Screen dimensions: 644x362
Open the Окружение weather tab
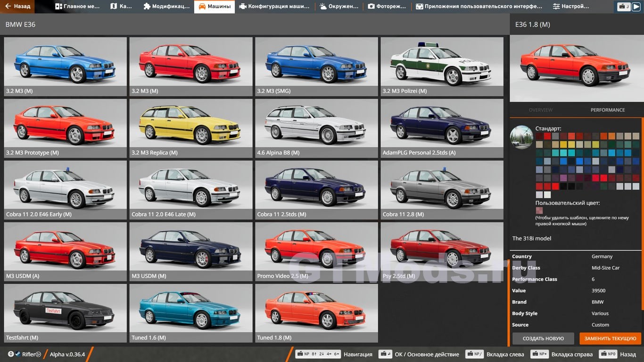coord(339,7)
